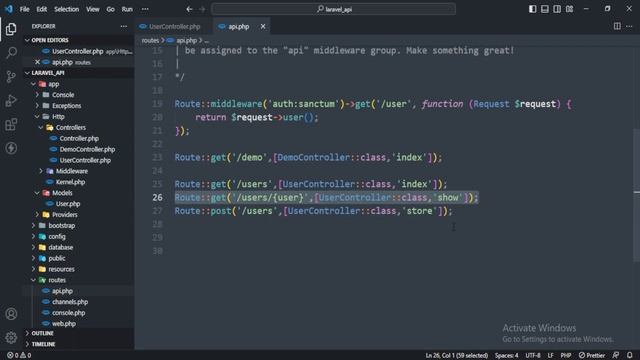Show errors and warnings in status bar
Viewport: 640px width, 360px height.
(19, 355)
